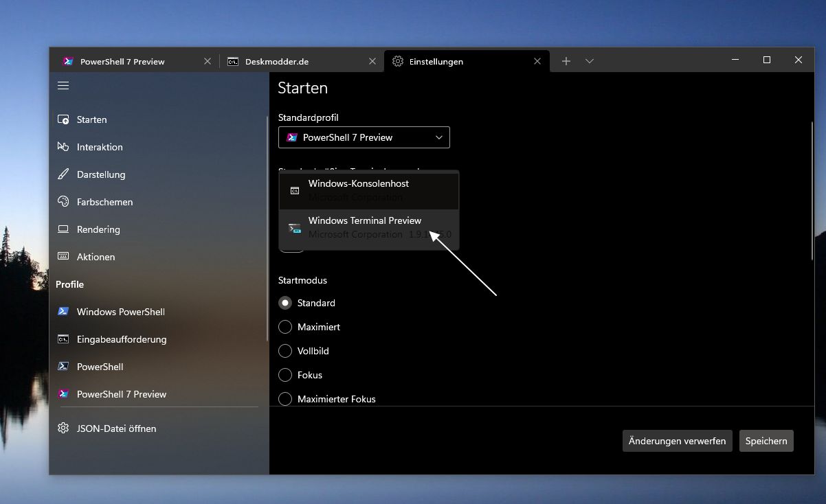Close the Deskmodder.de tab

click(372, 61)
